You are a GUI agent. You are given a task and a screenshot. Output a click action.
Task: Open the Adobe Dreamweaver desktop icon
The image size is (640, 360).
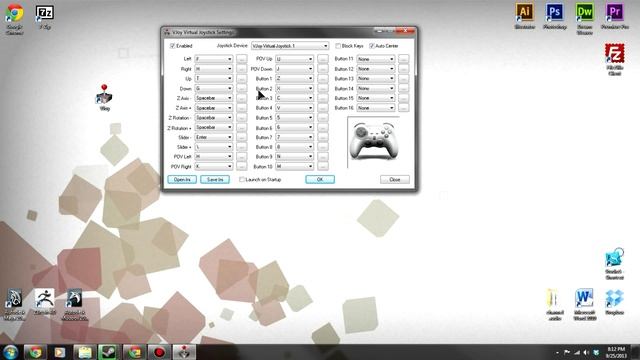(x=584, y=18)
